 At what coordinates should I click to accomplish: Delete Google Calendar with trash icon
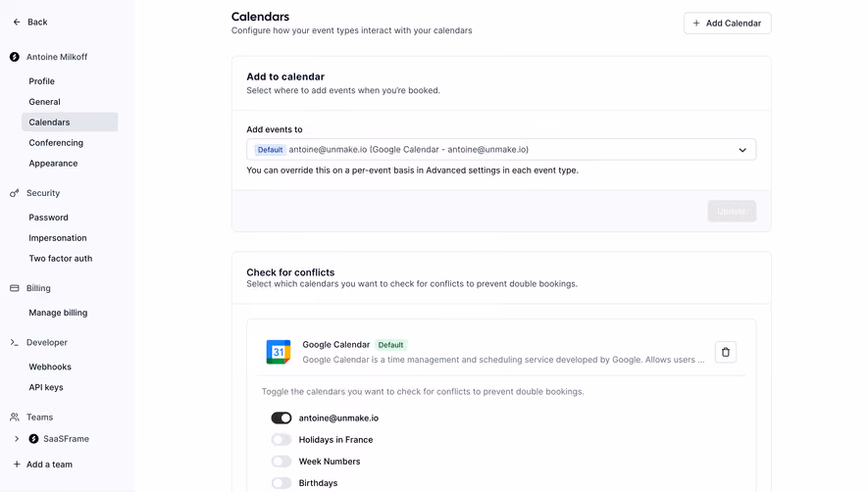pos(726,352)
